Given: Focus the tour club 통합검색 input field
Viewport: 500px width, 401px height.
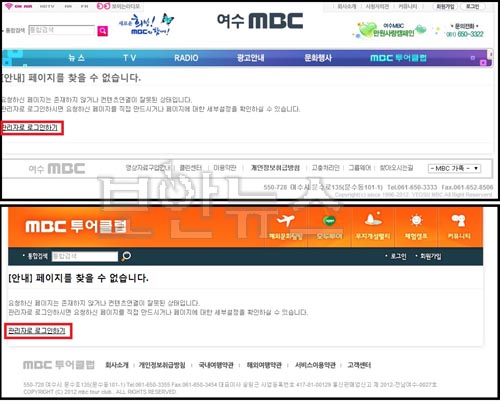Looking at the screenshot, I should point(85,256).
